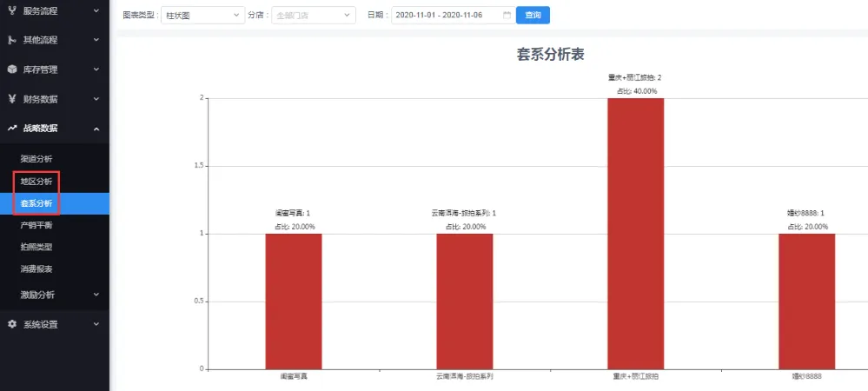Go to 产销平衡 page
The width and height of the screenshot is (868, 391).
pyautogui.click(x=36, y=225)
